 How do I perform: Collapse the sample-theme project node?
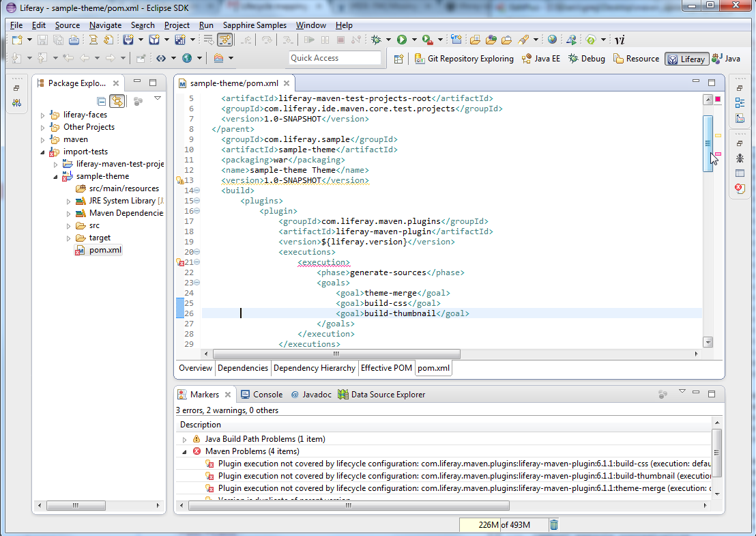click(55, 177)
